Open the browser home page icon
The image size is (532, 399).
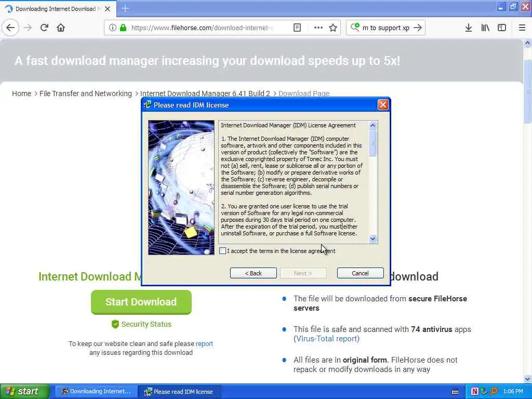pos(61,28)
